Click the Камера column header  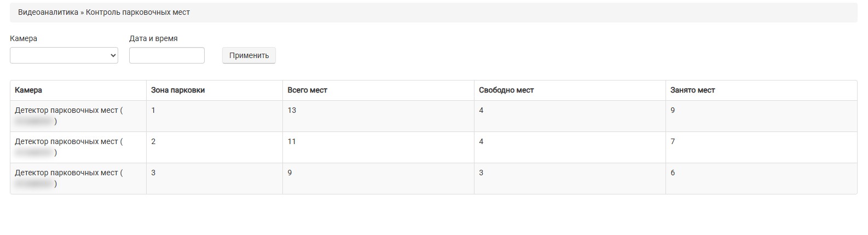coord(28,90)
